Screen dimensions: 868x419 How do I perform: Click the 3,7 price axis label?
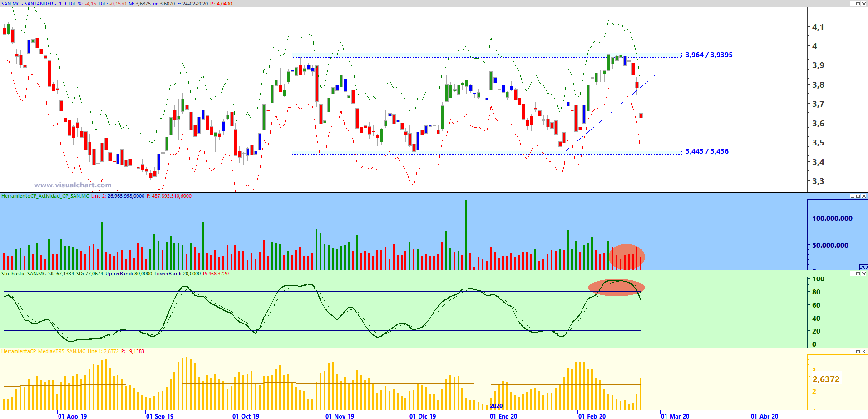[x=818, y=104]
